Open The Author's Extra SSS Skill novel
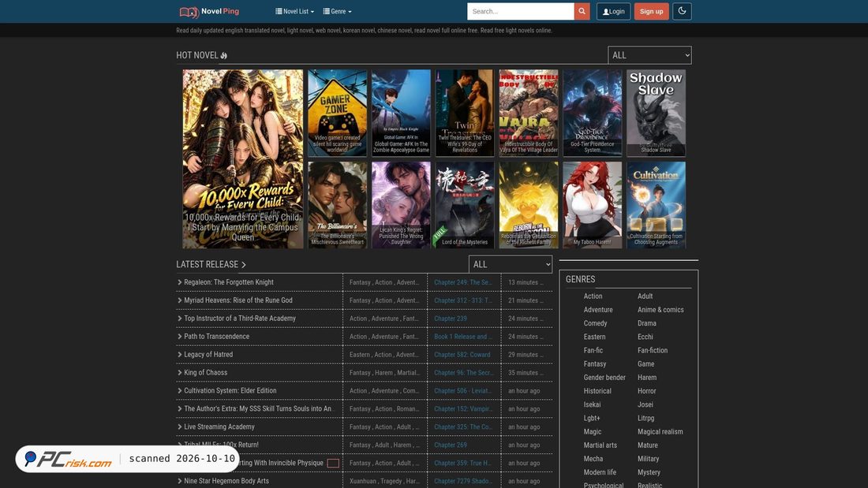 pyautogui.click(x=257, y=409)
